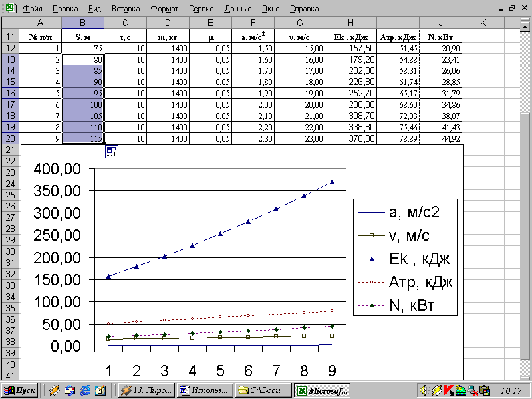Image resolution: width=532 pixels, height=399 pixels.
Task: Click the network connection icon in tray
Action: pos(473,390)
